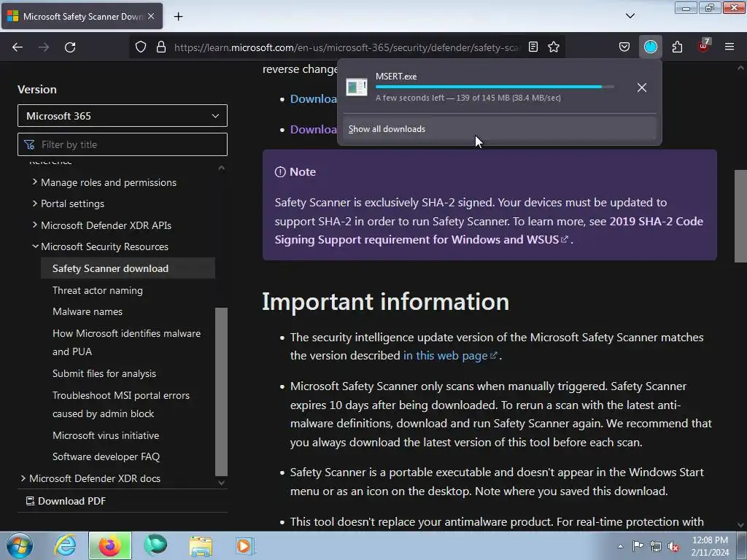List all tabs with the chevron
The height and width of the screenshot is (560, 747).
(630, 16)
